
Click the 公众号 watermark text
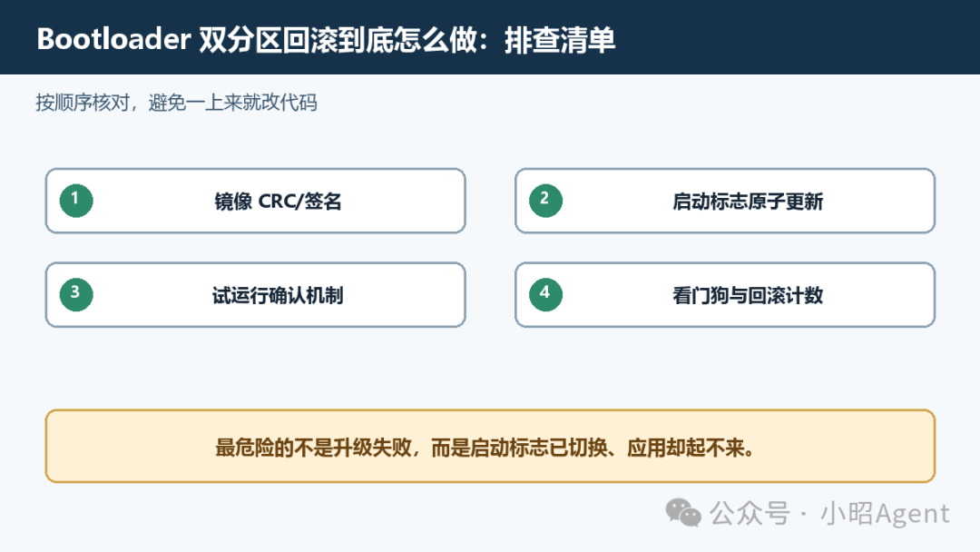750,513
